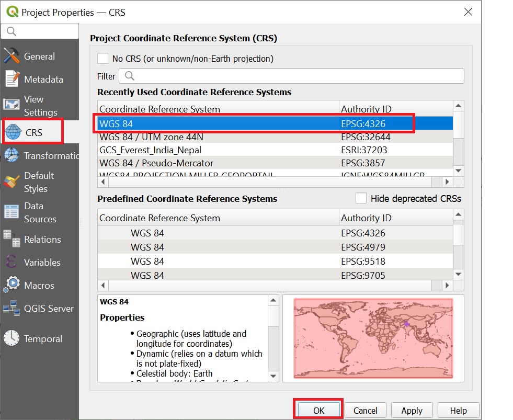Toggle Hide deprecated CRSs checkbox
Image resolution: width=513 pixels, height=420 pixels.
point(361,198)
